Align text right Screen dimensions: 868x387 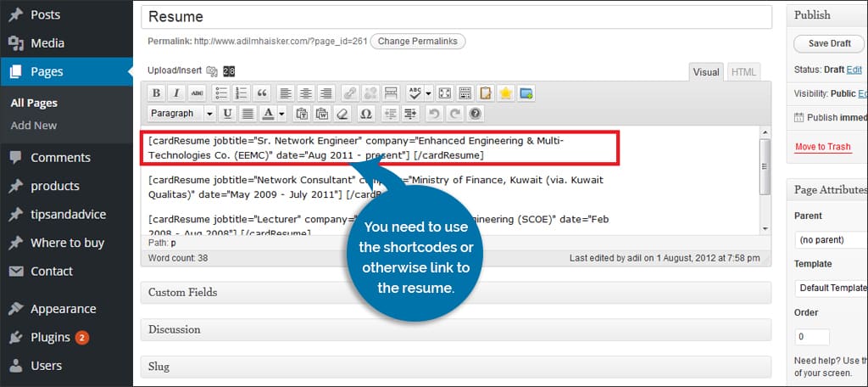[326, 93]
